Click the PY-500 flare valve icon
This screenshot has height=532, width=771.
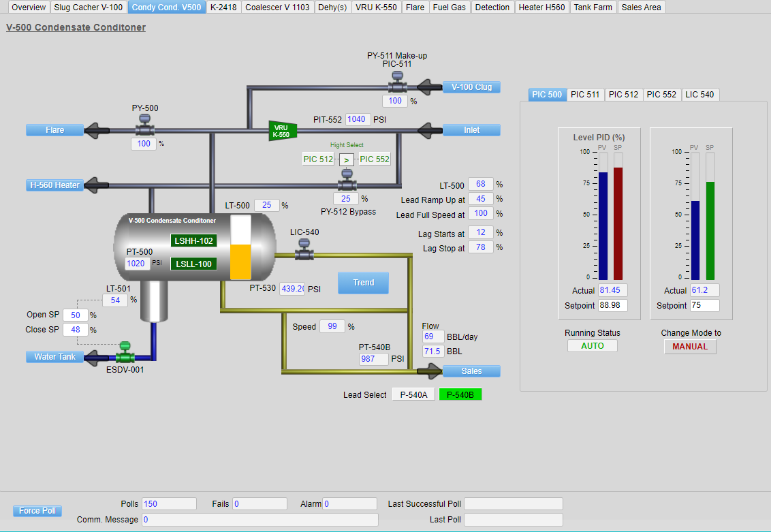144,125
